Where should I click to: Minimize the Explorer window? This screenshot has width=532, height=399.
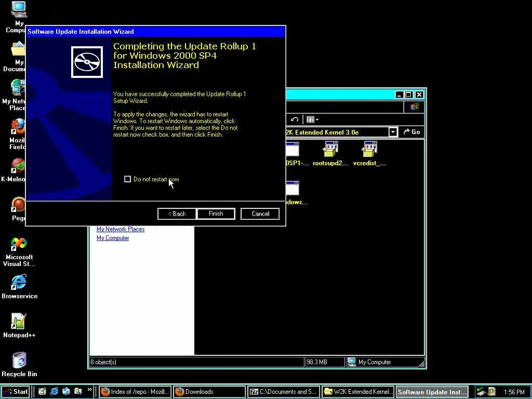pos(400,95)
